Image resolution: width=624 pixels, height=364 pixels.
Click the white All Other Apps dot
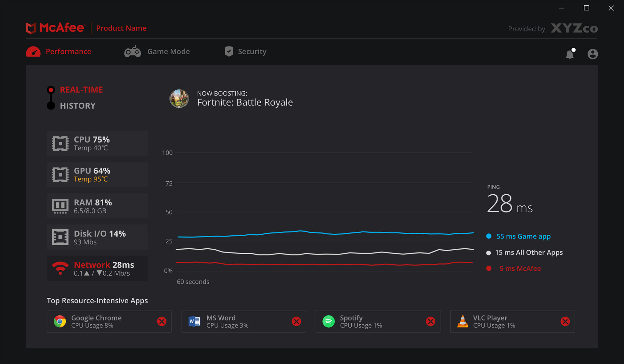488,253
